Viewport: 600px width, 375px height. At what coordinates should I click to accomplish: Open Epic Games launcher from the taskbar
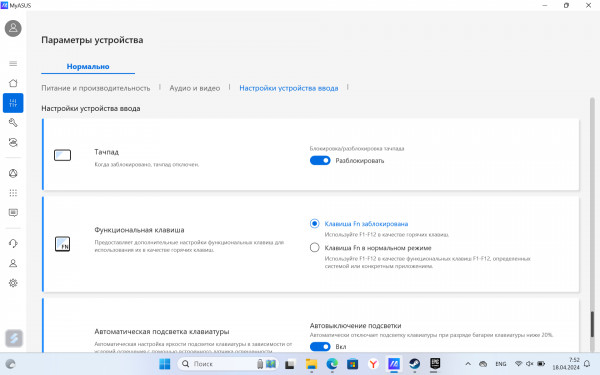435,364
